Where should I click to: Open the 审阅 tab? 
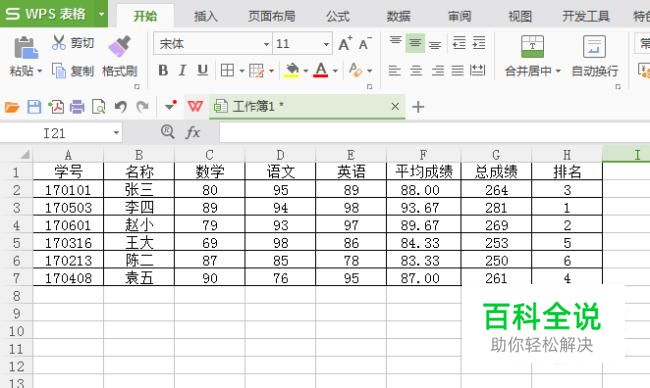(459, 16)
